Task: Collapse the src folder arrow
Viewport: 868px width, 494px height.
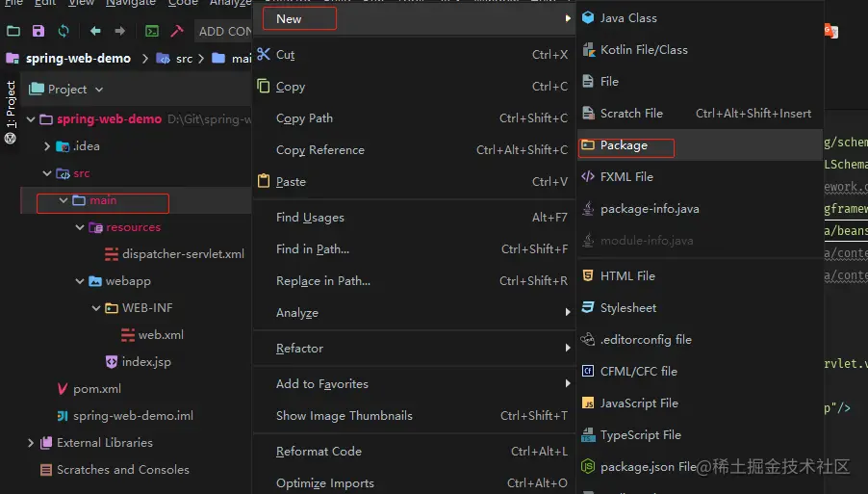Action: (x=47, y=173)
